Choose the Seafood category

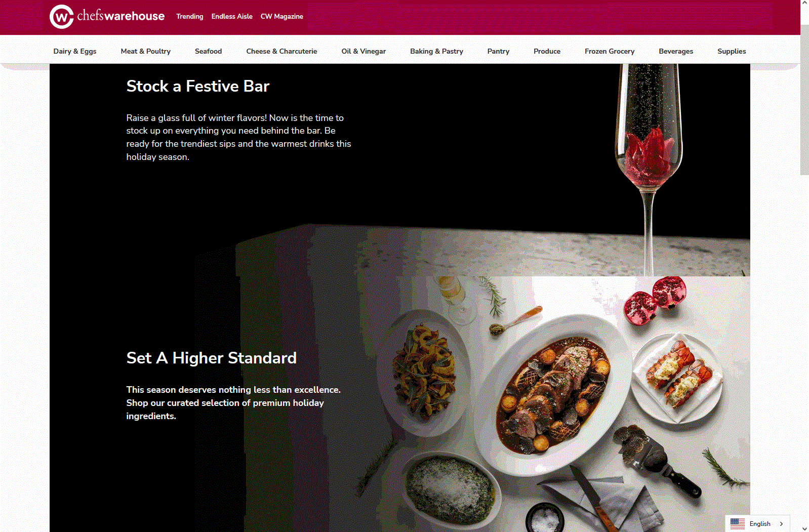[x=209, y=51]
